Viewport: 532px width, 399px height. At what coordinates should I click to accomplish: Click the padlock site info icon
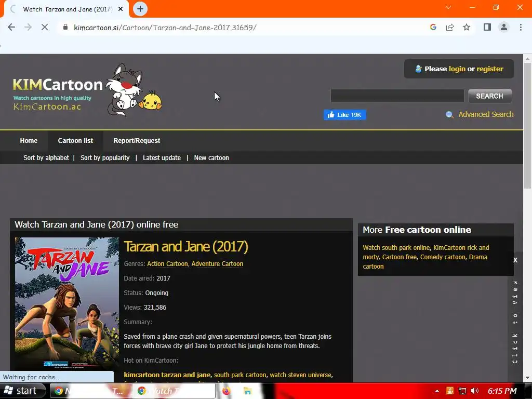(65, 27)
